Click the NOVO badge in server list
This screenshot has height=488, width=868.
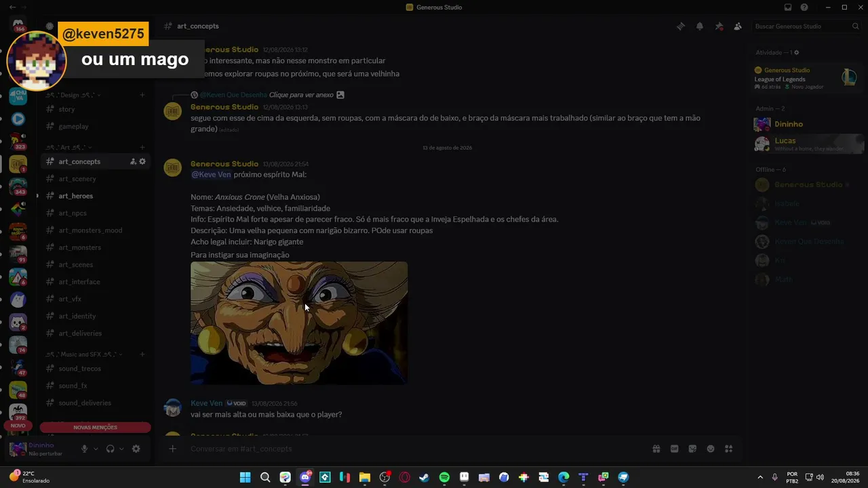(18, 426)
